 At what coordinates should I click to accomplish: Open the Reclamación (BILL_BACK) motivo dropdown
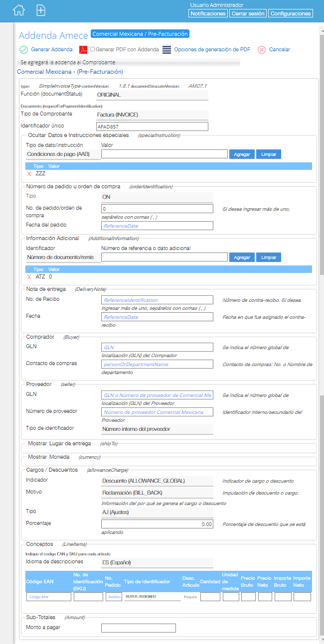pyautogui.click(x=157, y=493)
